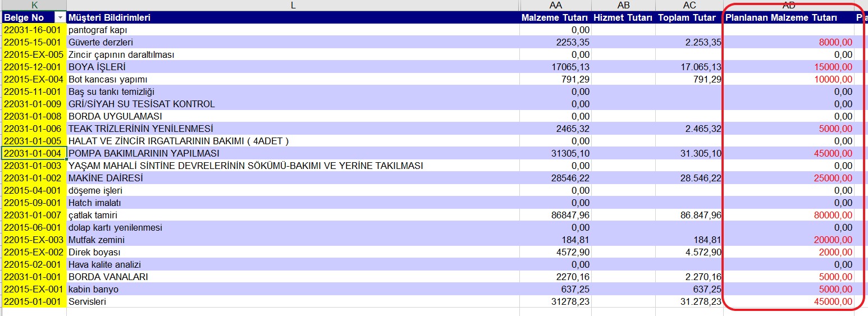
Task: Select column K header
Action: (x=34, y=5)
